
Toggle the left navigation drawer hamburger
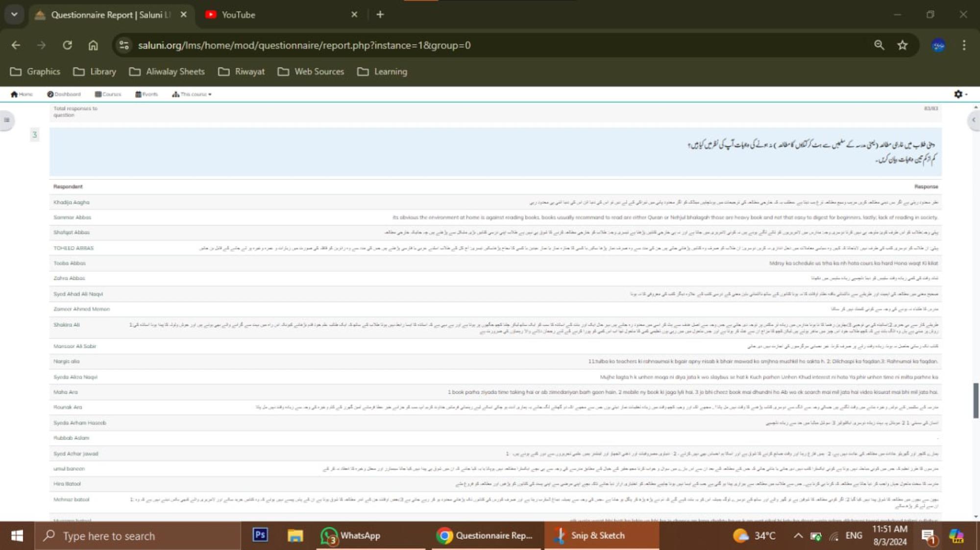7,120
